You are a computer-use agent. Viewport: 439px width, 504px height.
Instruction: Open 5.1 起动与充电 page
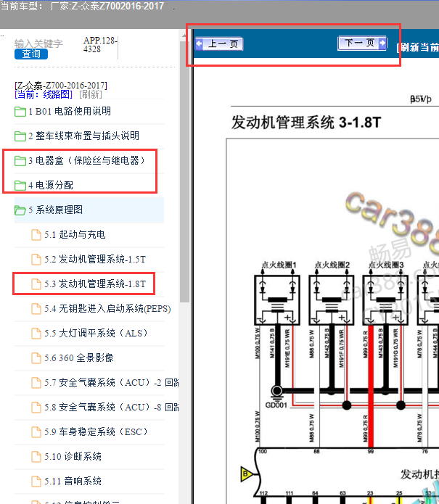coord(75,235)
